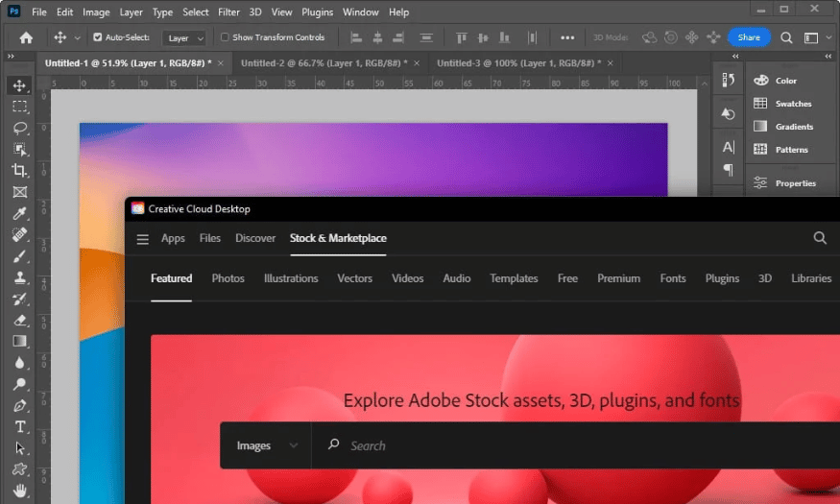
Task: Select the Horizontal Type tool
Action: click(x=20, y=427)
